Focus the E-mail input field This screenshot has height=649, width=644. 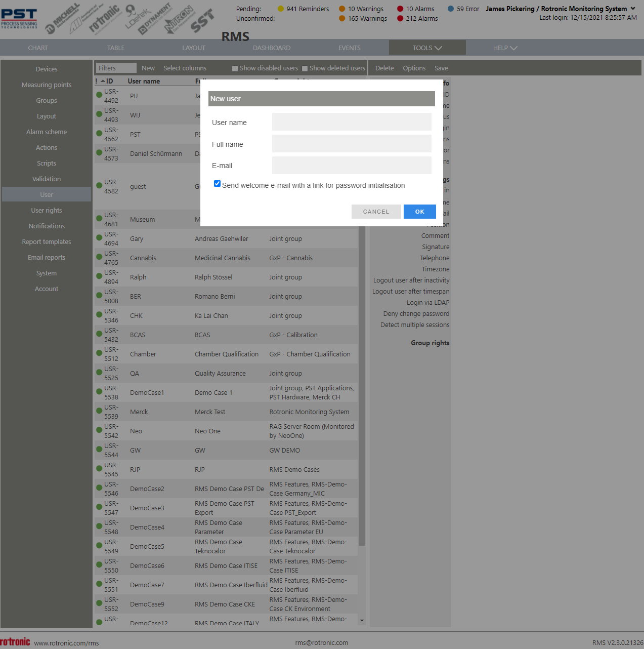[x=352, y=166]
